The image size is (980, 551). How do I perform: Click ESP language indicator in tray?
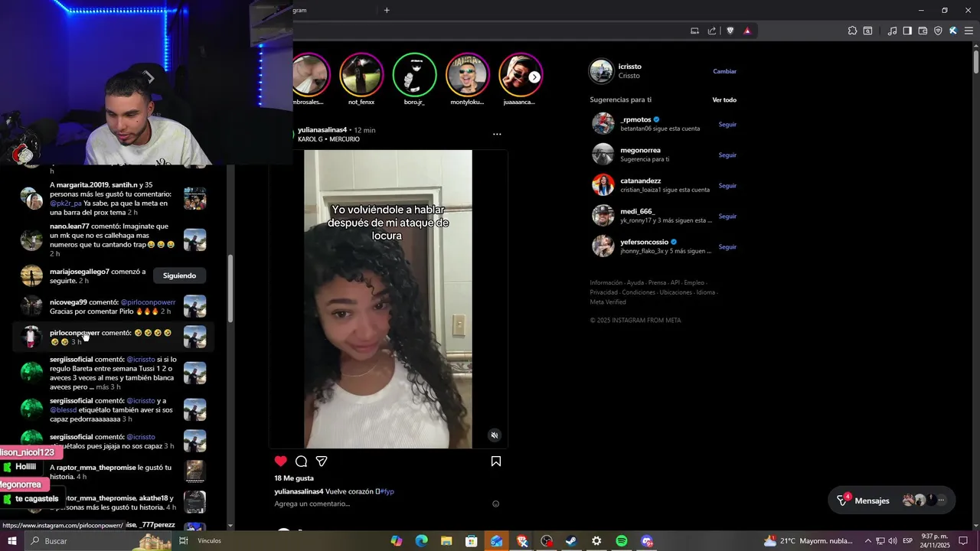907,541
